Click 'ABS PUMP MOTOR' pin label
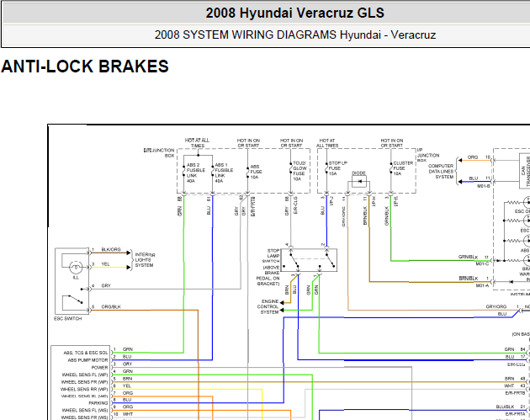 (87, 360)
